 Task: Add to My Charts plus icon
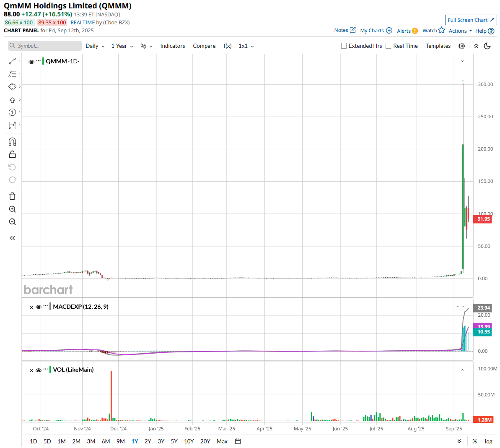[x=389, y=30]
